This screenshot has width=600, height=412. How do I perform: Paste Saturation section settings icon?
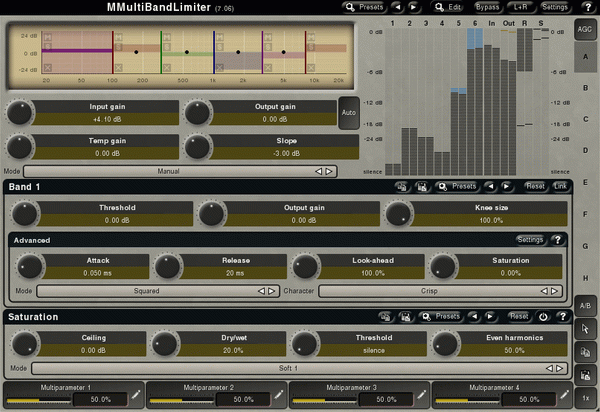click(406, 317)
